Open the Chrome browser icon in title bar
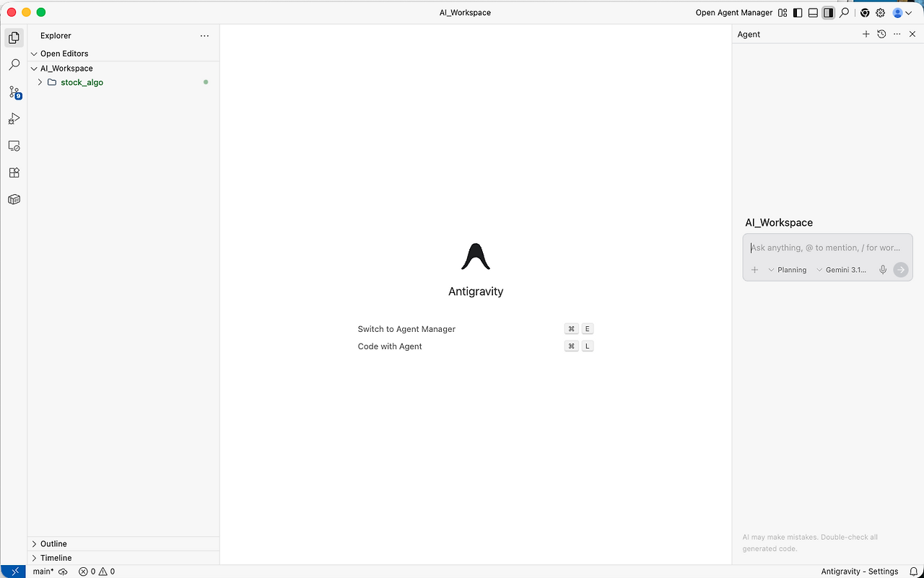The image size is (924, 578). tap(865, 12)
